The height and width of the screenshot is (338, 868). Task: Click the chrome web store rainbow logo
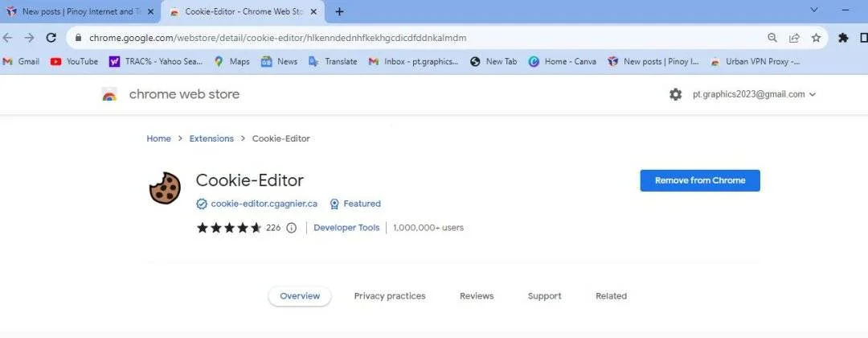[x=109, y=95]
